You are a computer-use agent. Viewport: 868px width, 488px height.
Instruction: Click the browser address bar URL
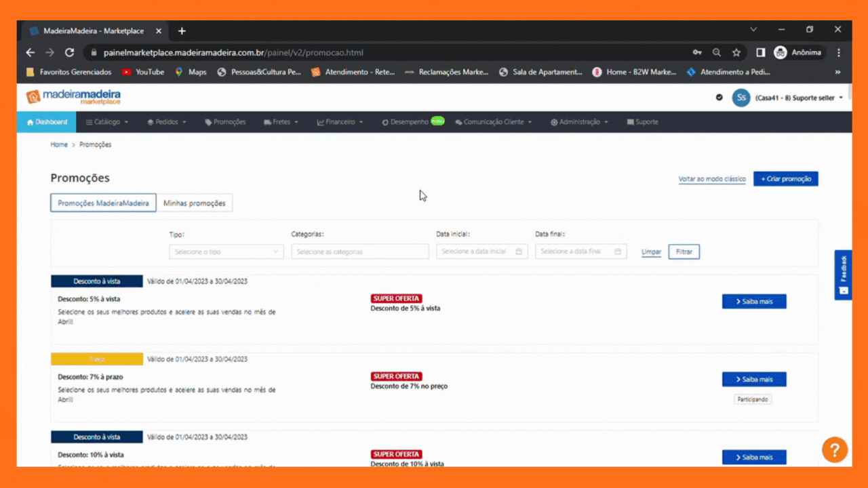(233, 52)
